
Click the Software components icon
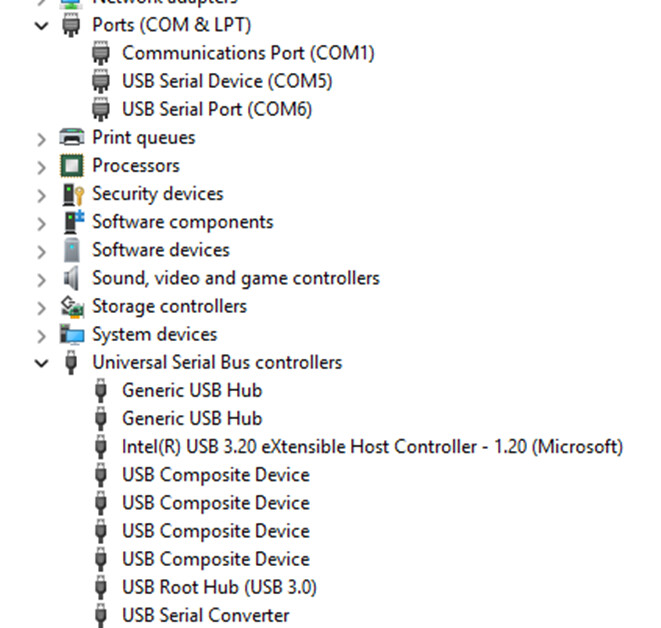[71, 222]
